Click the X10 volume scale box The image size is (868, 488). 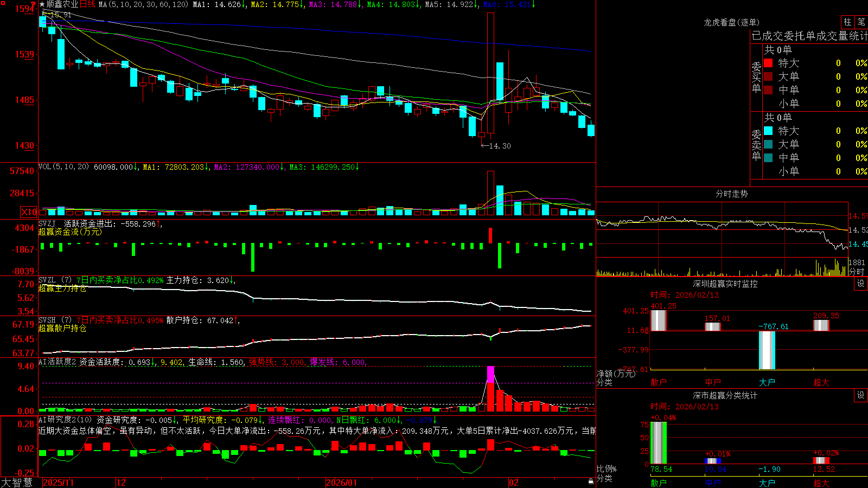pyautogui.click(x=29, y=212)
